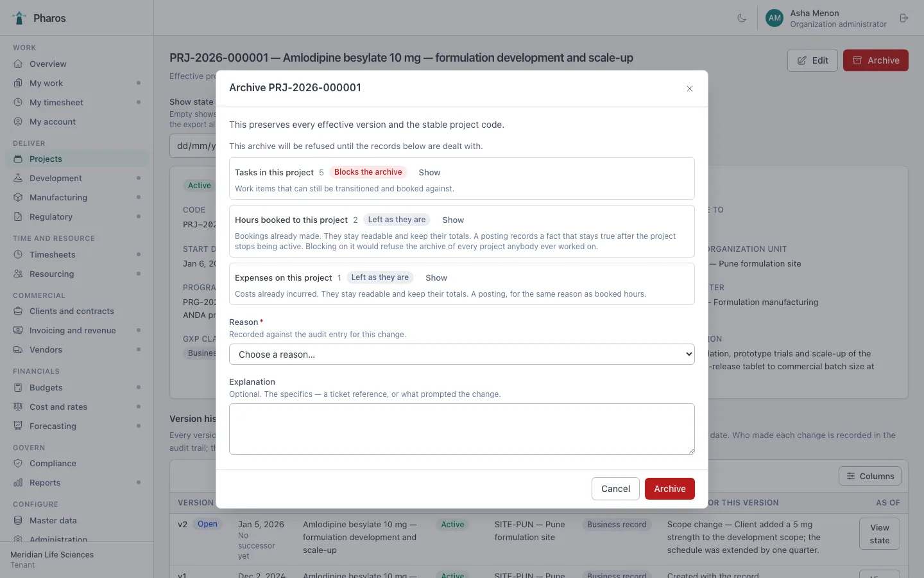Click the Resourcing people icon
Image resolution: width=924 pixels, height=578 pixels.
tap(18, 274)
